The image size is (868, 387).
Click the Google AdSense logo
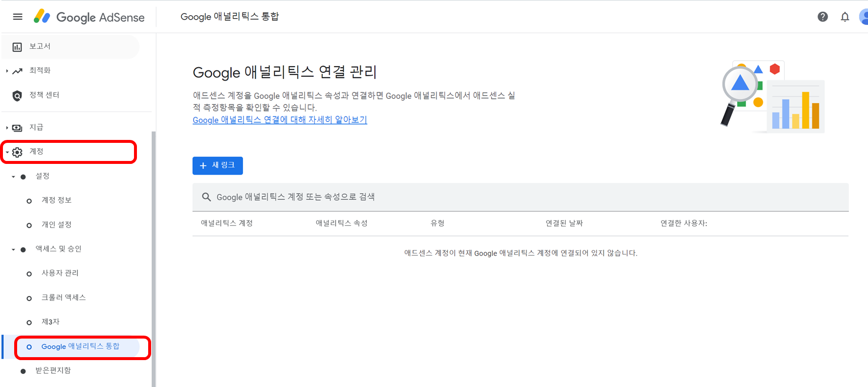click(89, 17)
